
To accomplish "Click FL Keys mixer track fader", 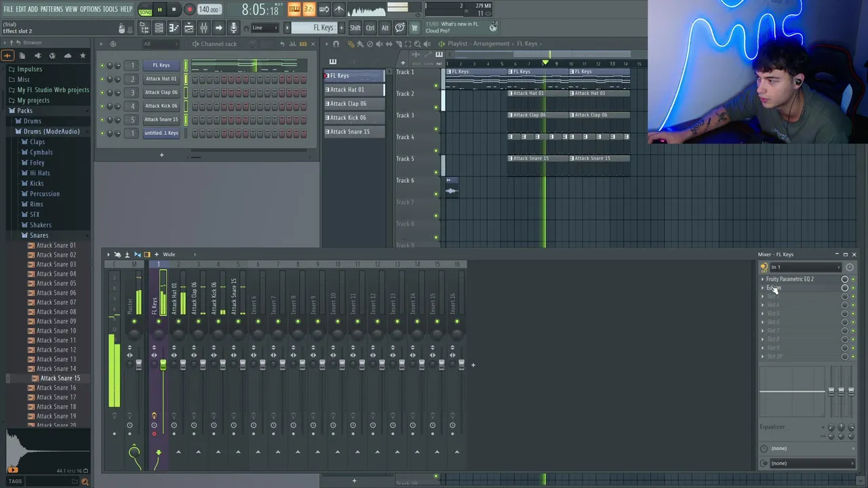I will click(163, 366).
